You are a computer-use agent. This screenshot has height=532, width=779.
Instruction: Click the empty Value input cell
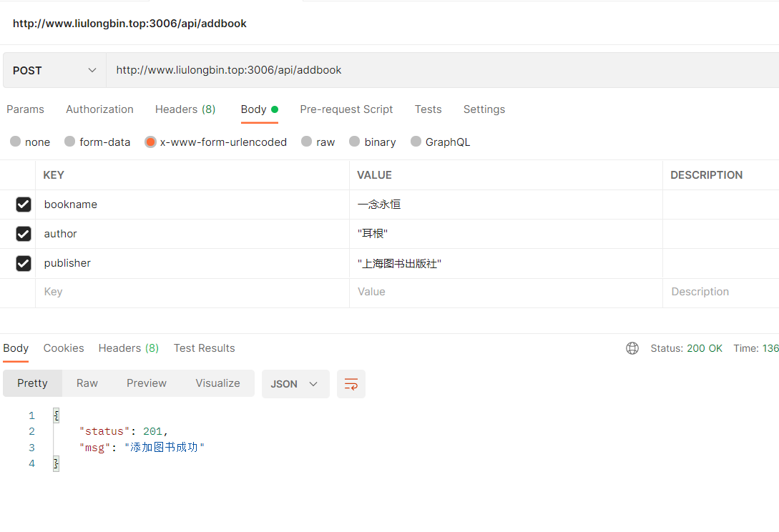coord(506,292)
